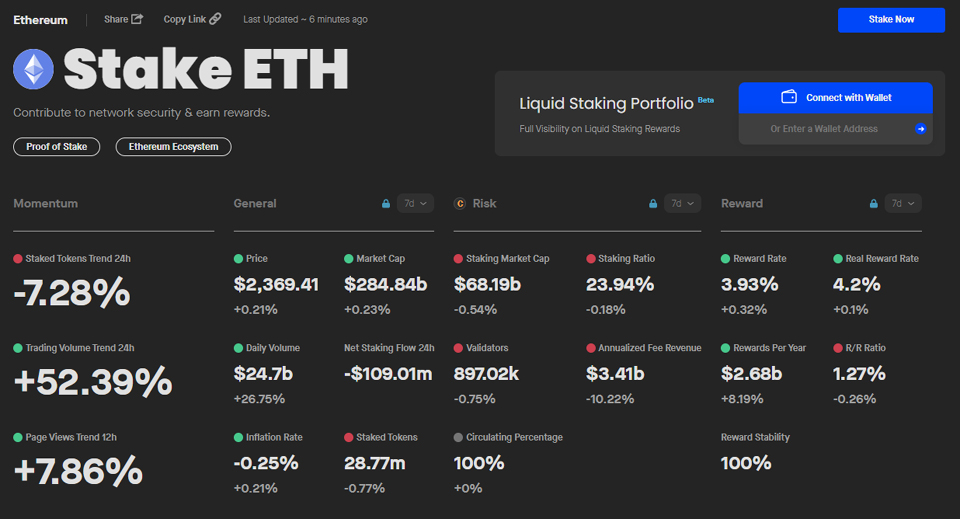Click the lock icon in General section
This screenshot has width=960, height=519.
pyautogui.click(x=386, y=204)
